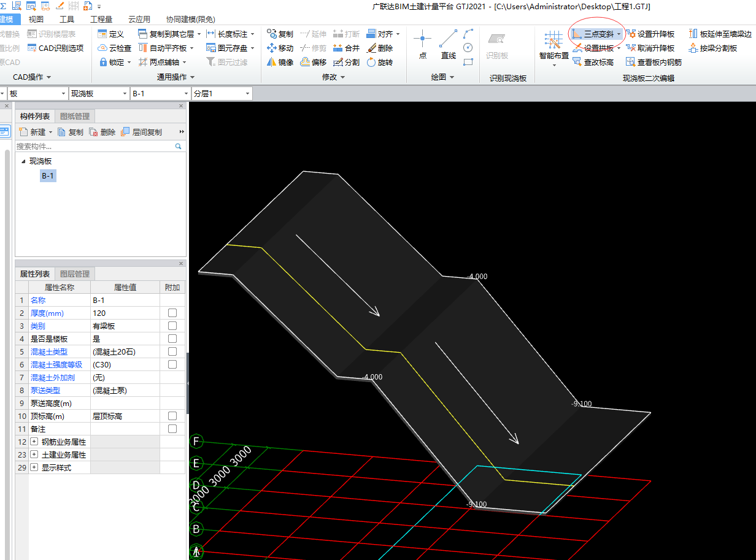
Task: Toggle the 类别 附加 checkbox
Action: pos(172,326)
